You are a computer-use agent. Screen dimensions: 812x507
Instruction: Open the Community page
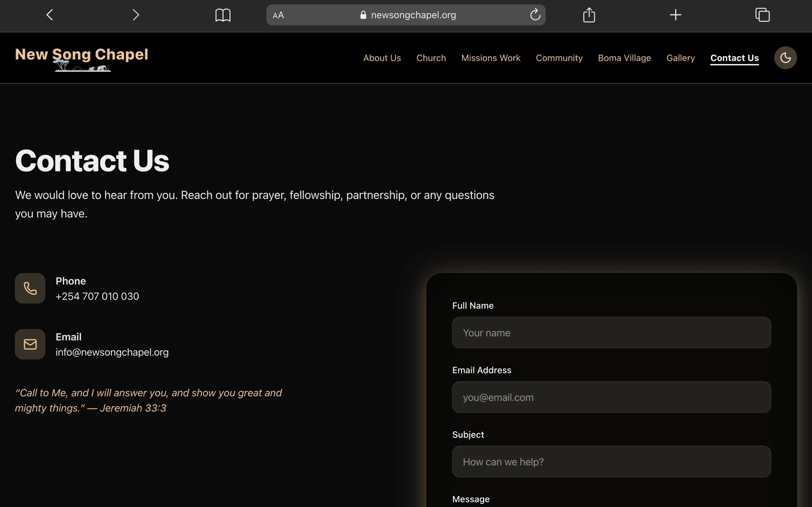pyautogui.click(x=559, y=58)
